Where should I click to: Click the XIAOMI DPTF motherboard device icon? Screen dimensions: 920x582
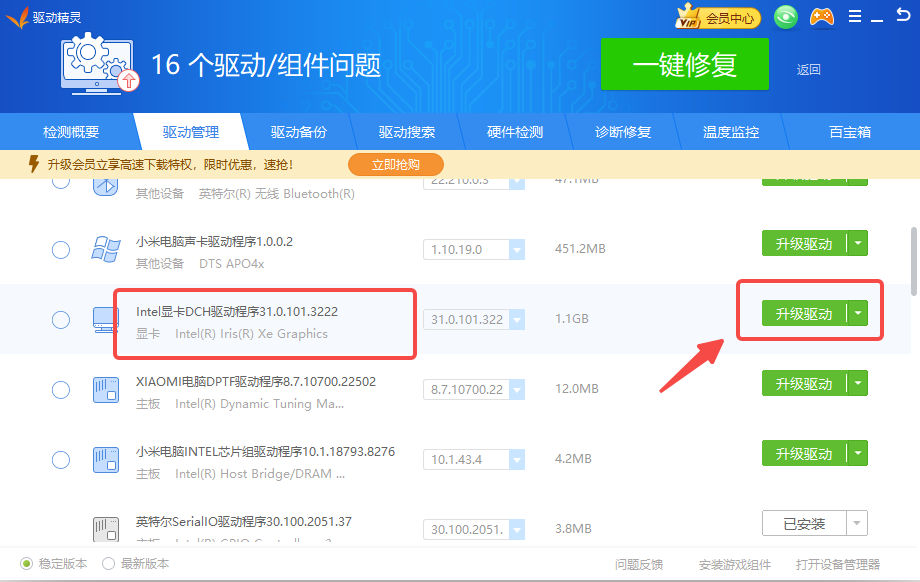click(106, 390)
